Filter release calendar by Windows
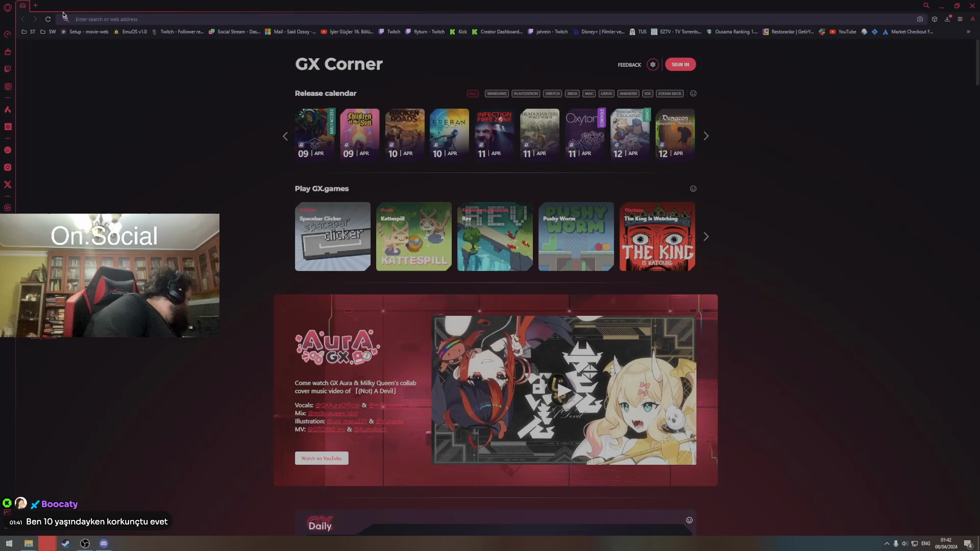Viewport: 980px width, 551px height. click(496, 94)
